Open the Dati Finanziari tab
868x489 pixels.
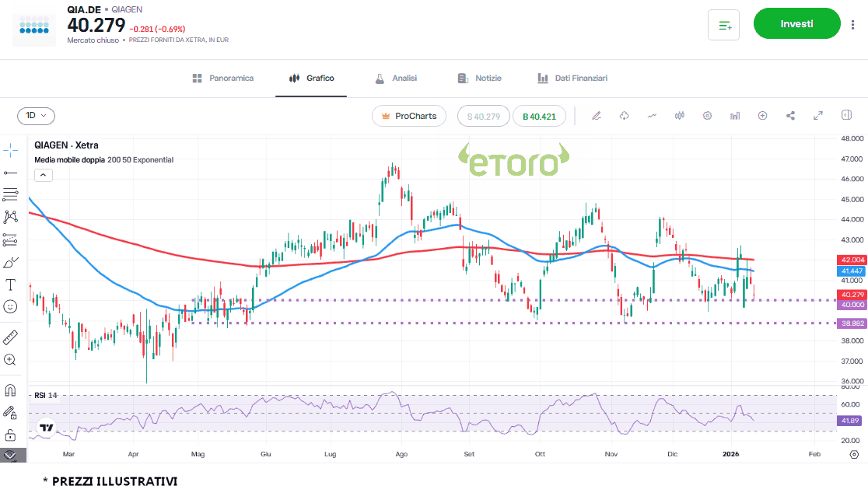coord(572,79)
